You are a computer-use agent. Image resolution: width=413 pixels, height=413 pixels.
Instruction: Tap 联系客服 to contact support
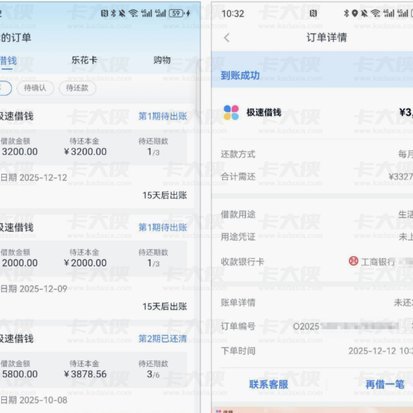(x=269, y=384)
